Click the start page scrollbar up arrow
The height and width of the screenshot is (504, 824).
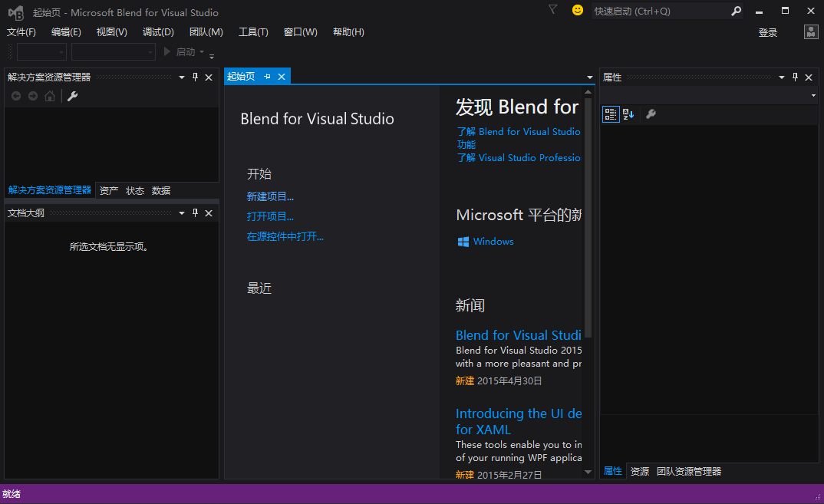click(588, 92)
